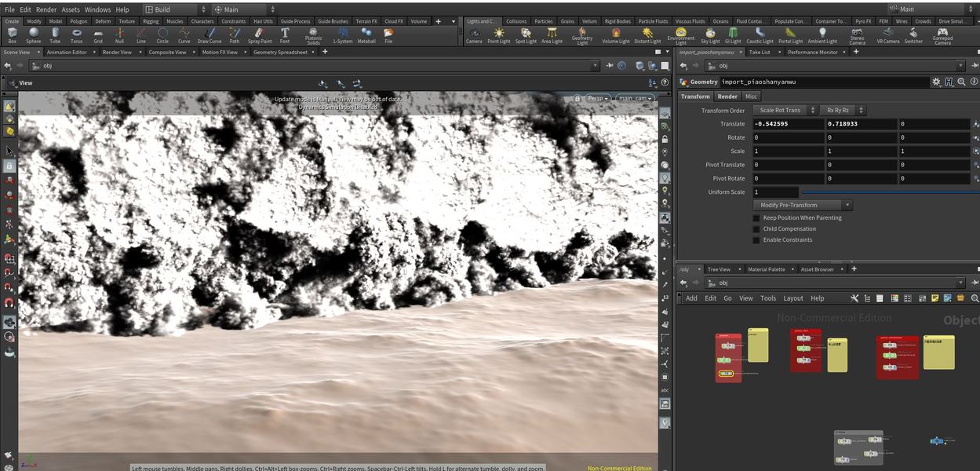The width and height of the screenshot is (980, 471).
Task: Open Transform Order Scale Rot Trans dropdown
Action: click(785, 111)
